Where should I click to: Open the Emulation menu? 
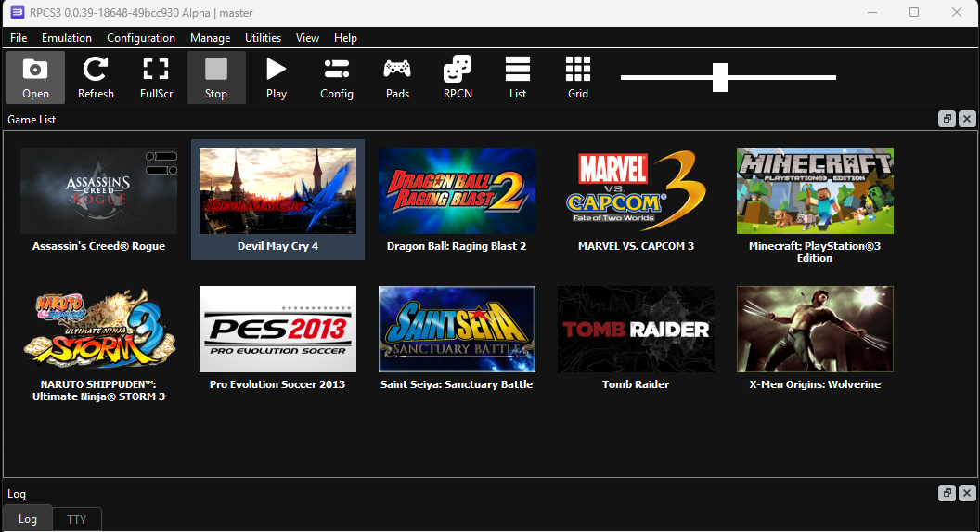(66, 37)
